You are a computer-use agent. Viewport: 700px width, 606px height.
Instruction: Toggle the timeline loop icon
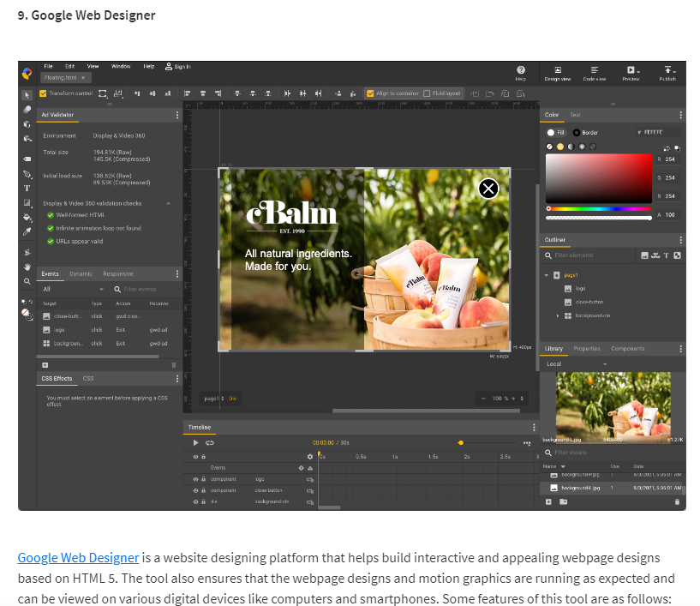pyautogui.click(x=210, y=442)
